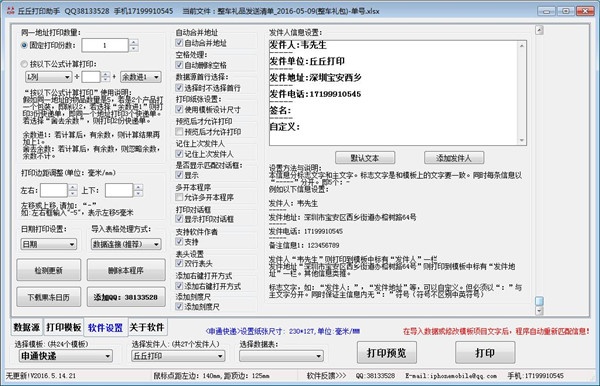
Task: Increase 上下 margin with up arrow
Action: 139,187
